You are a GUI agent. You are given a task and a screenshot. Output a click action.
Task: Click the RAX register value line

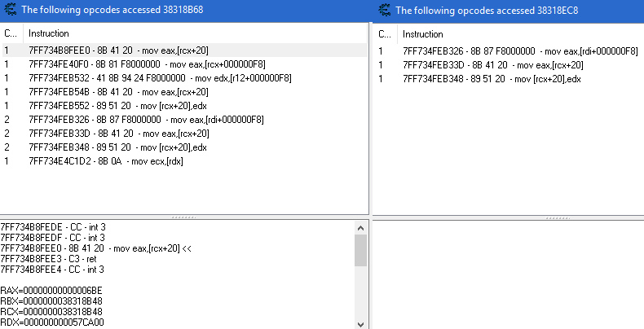click(51, 290)
